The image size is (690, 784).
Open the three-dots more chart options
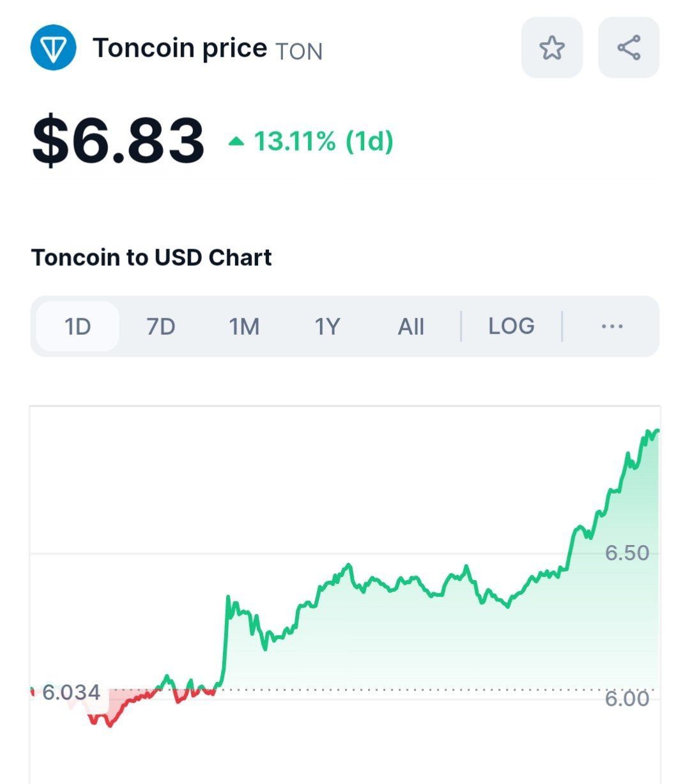click(612, 327)
